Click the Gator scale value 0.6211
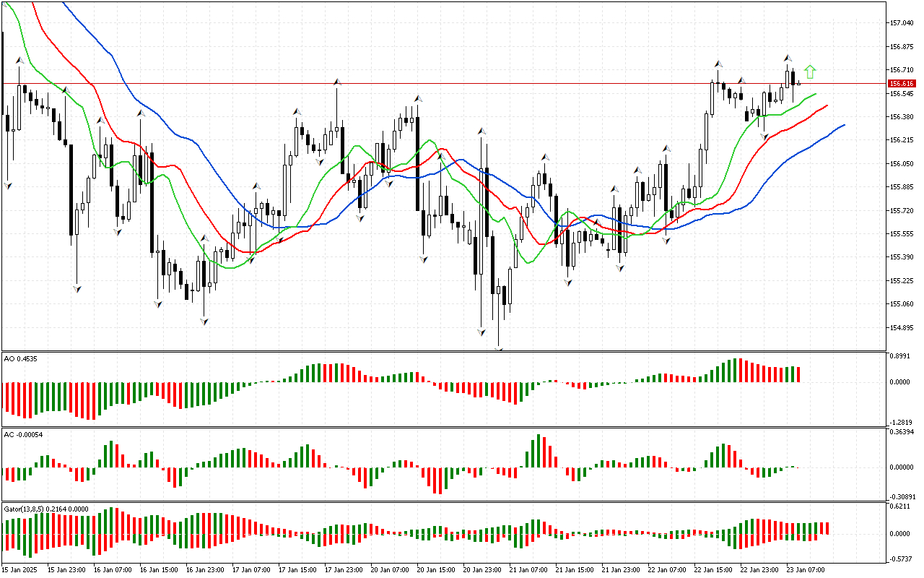This screenshot has width=924, height=578. click(902, 508)
